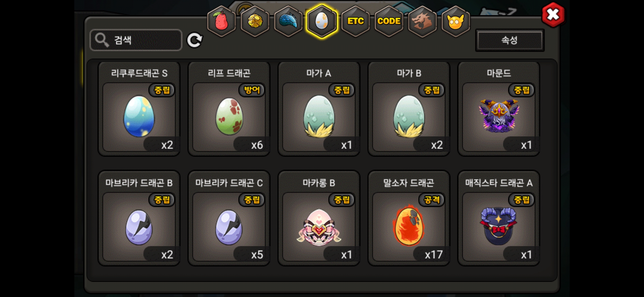Pick the 마문드 purple winged egg
644x297 pixels.
[499, 109]
